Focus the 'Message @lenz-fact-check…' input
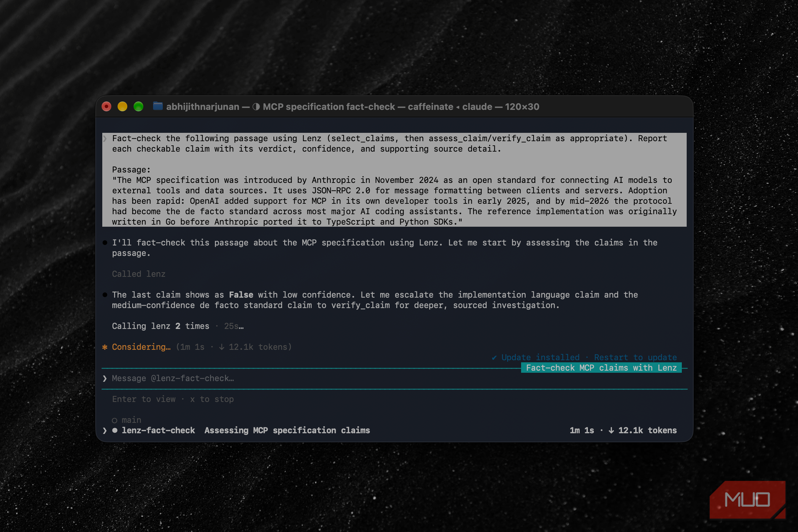 (x=394, y=378)
